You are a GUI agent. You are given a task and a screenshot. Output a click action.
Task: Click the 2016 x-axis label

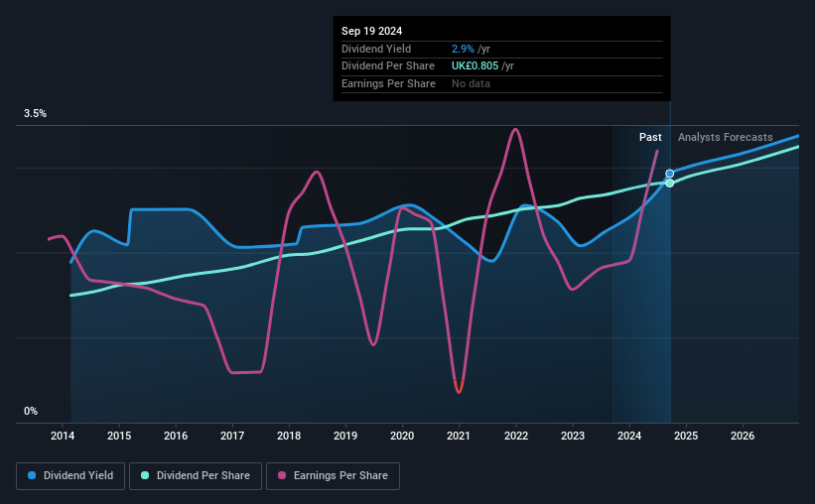[176, 436]
